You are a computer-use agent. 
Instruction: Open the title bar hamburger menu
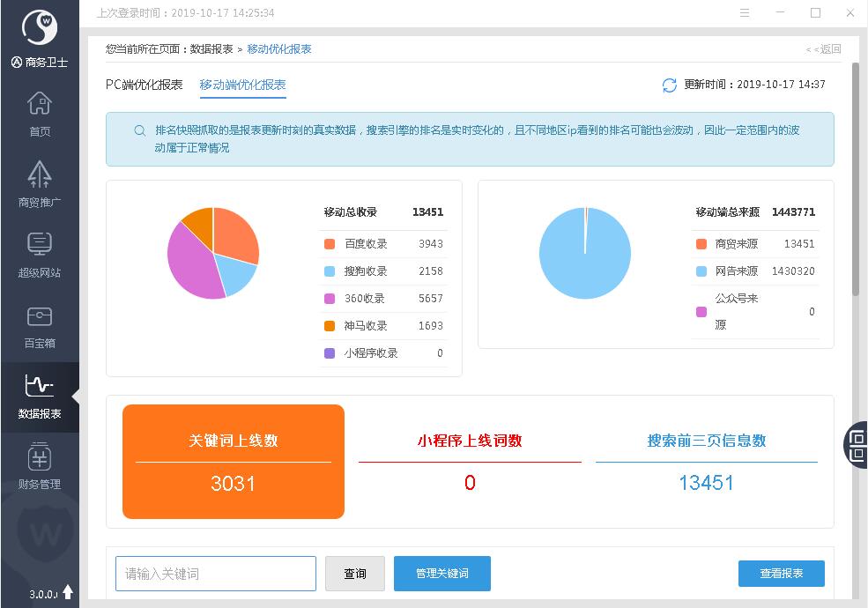point(746,13)
